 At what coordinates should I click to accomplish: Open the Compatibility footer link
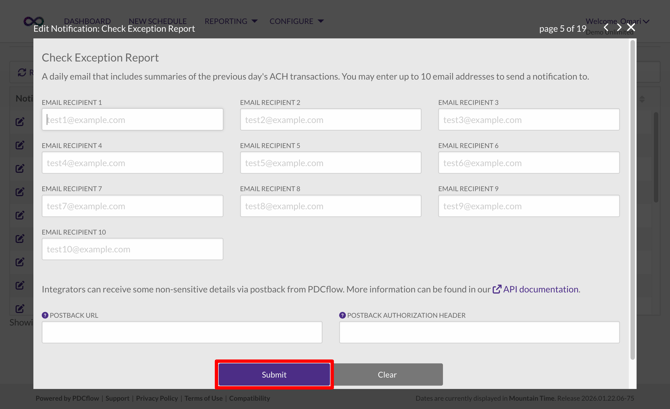tap(250, 398)
